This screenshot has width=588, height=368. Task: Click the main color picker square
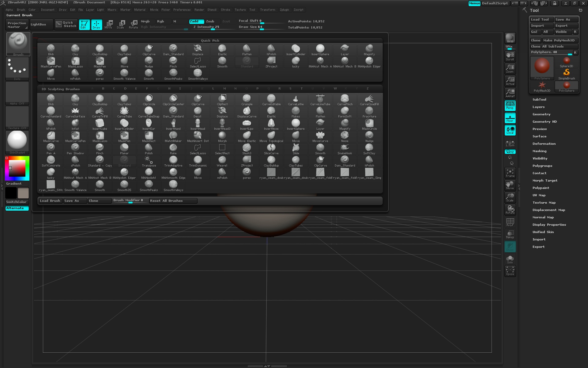pos(17,168)
